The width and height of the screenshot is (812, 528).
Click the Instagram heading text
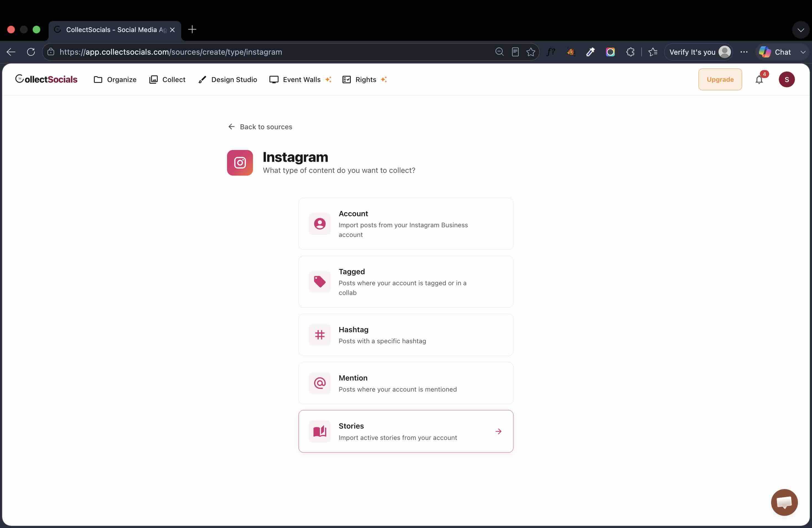pyautogui.click(x=296, y=157)
